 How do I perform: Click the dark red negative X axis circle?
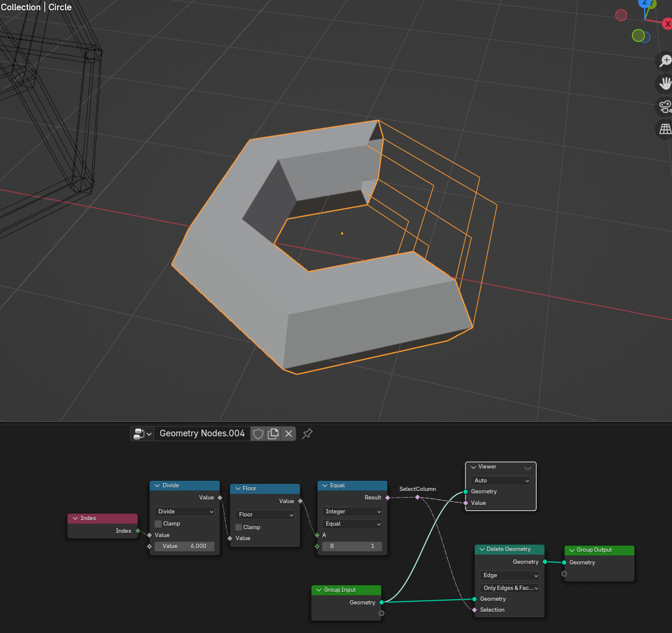(x=621, y=15)
